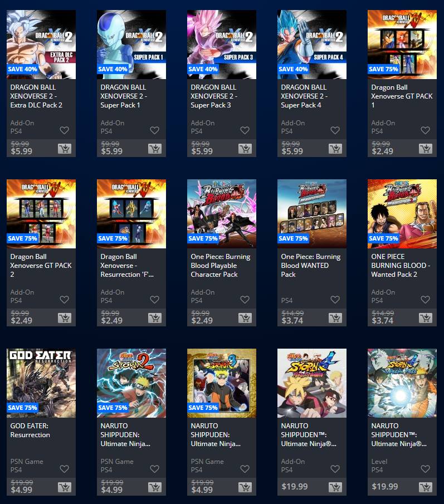The image size is (444, 504).
Task: Add Xenoverse GT PACK 1 to cart
Action: pyautogui.click(x=426, y=149)
